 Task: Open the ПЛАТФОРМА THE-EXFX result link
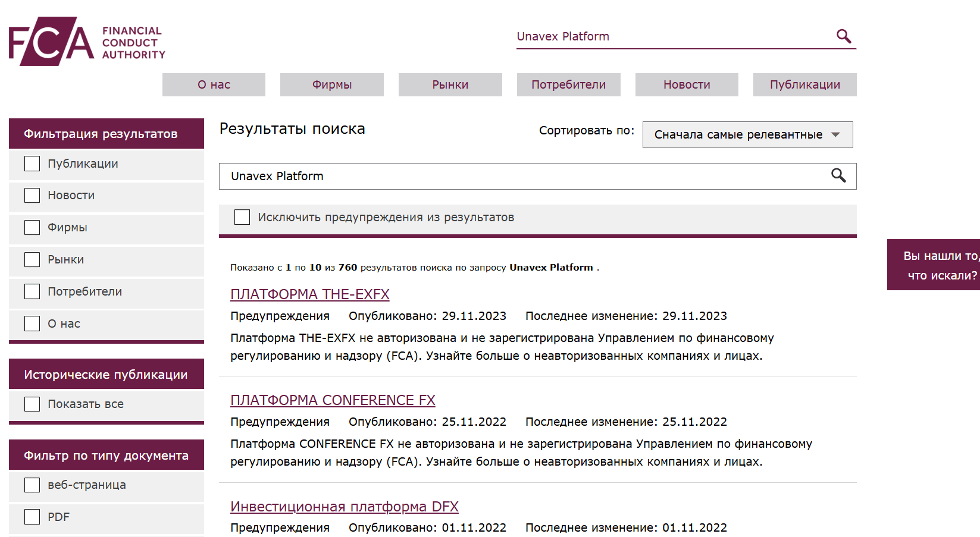tap(310, 294)
